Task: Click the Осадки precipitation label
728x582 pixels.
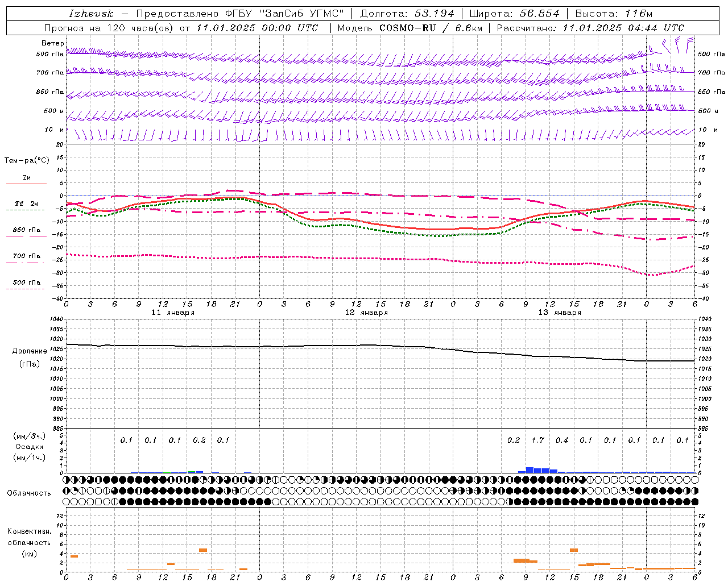Action: [x=28, y=447]
